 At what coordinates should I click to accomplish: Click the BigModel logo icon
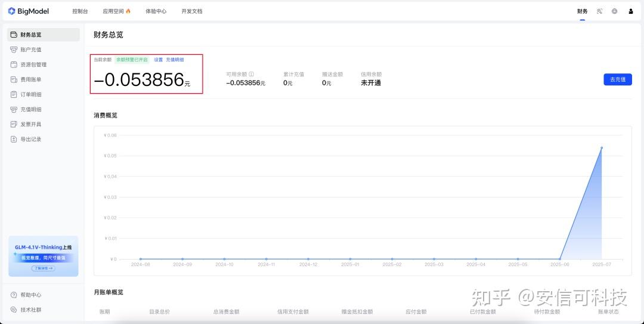tap(11, 11)
